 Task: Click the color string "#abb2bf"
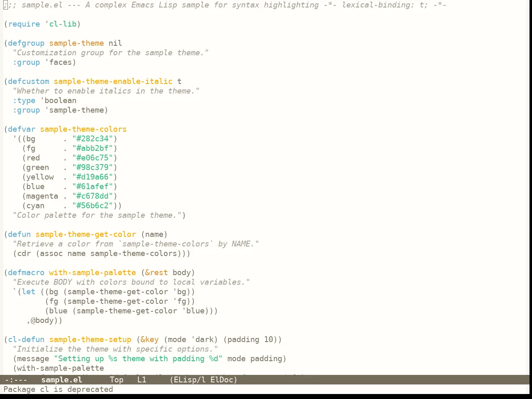(x=93, y=148)
